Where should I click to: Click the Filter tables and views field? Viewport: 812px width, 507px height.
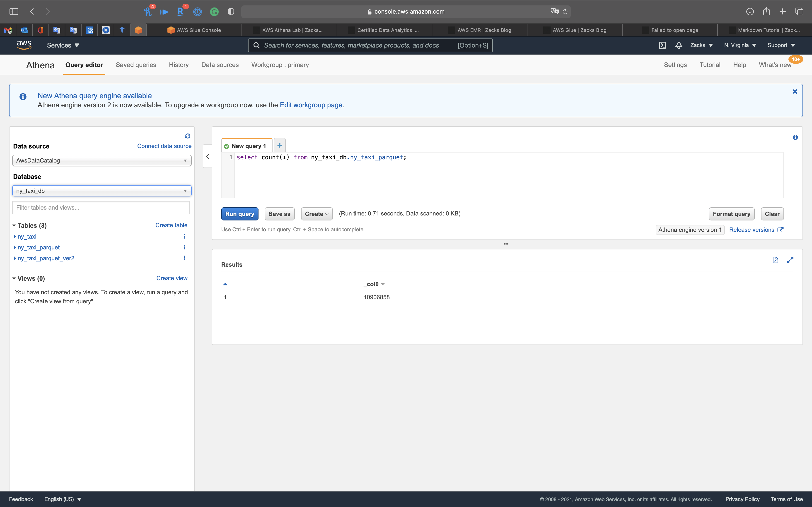(x=101, y=208)
